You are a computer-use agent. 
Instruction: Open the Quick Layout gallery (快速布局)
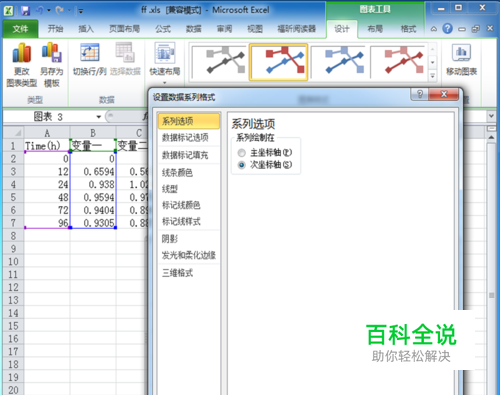tap(165, 62)
